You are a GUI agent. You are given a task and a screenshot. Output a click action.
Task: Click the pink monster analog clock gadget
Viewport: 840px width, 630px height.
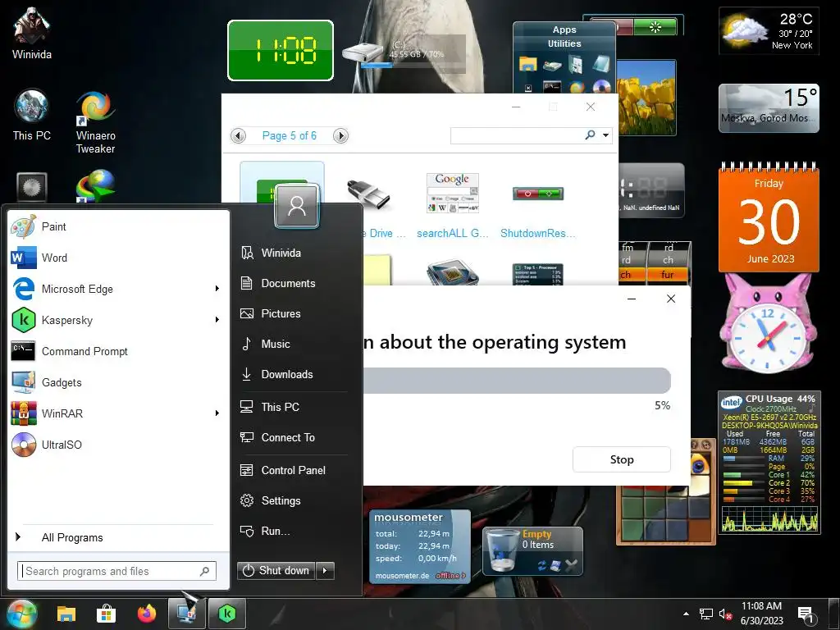click(768, 326)
